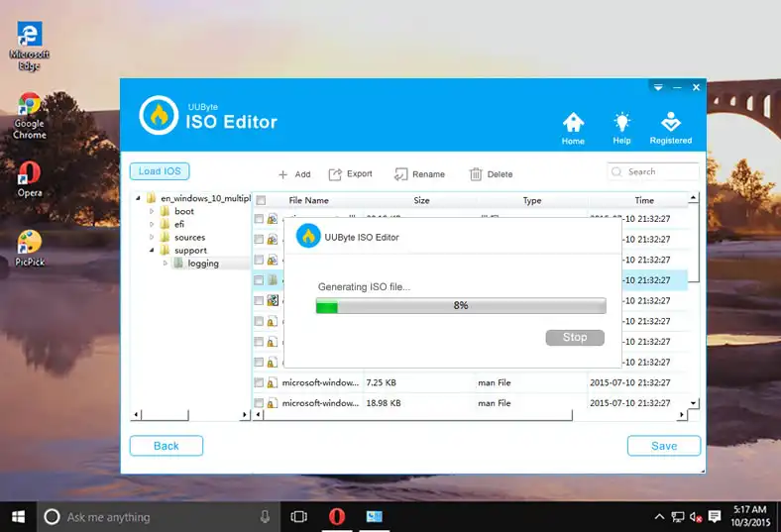Screen dimensions: 781x532
Task: Check the 18.98 KB microsoft-window file
Action: coord(259,403)
